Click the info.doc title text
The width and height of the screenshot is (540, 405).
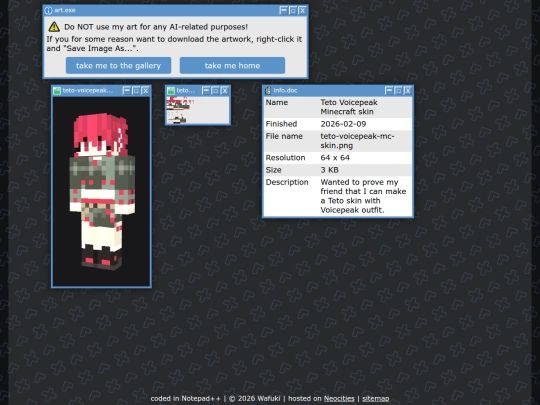click(285, 91)
